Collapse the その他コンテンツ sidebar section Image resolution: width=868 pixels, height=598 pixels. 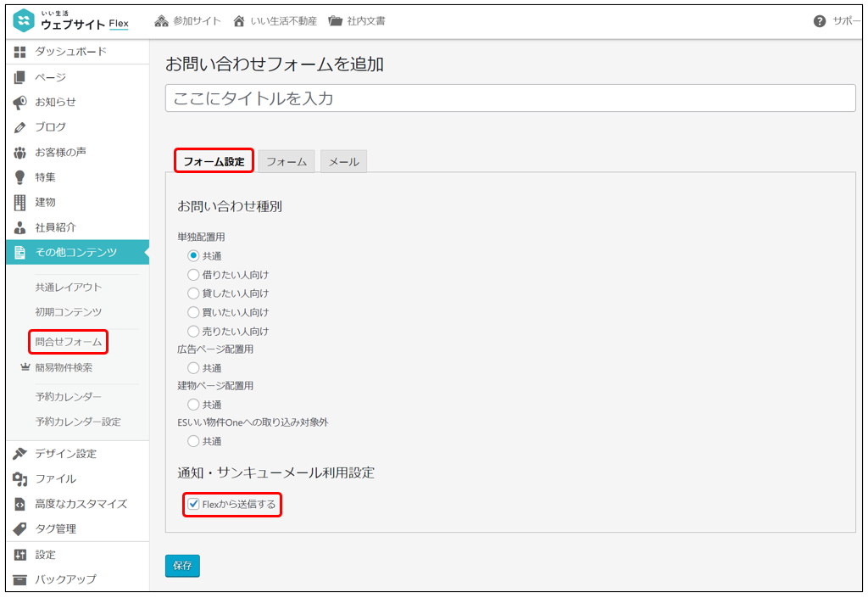click(x=76, y=252)
